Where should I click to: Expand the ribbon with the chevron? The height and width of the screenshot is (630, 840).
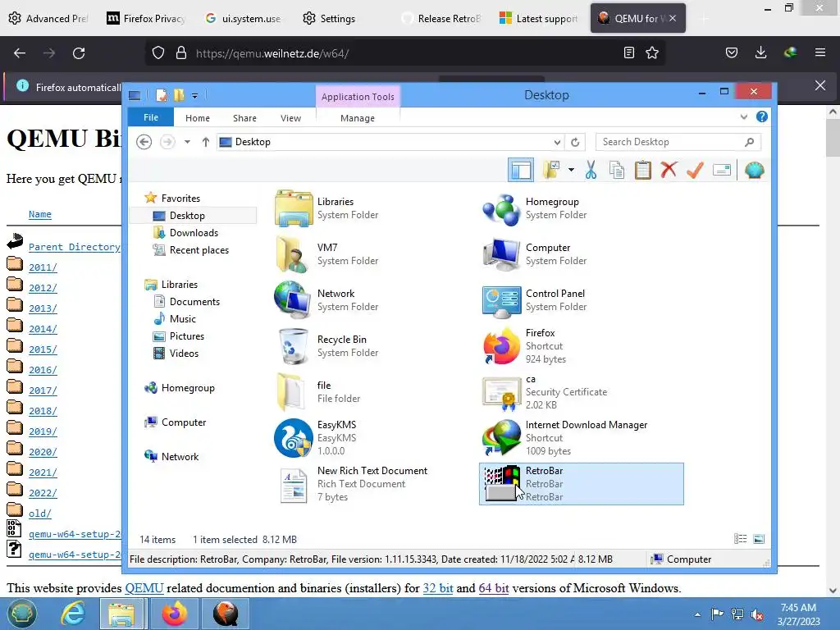743,116
